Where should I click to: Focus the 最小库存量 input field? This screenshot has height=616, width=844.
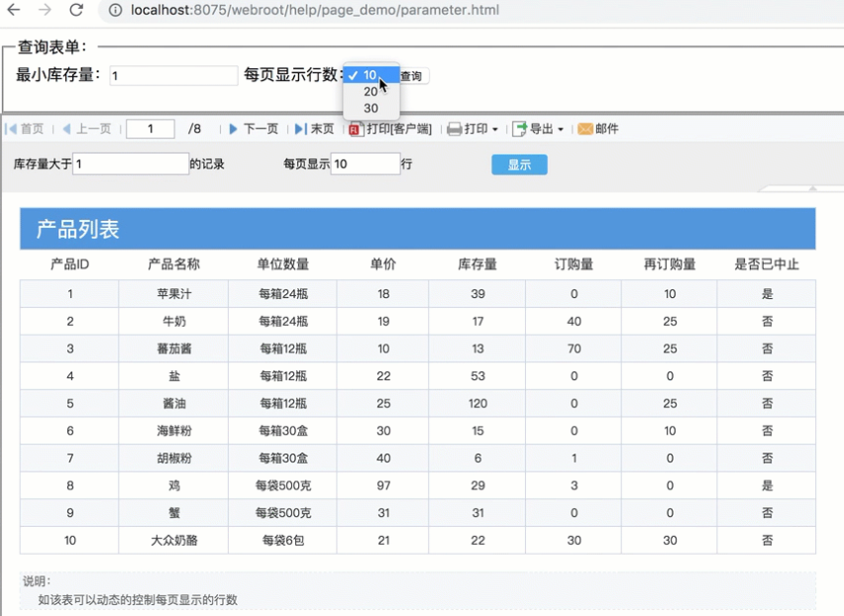point(173,76)
